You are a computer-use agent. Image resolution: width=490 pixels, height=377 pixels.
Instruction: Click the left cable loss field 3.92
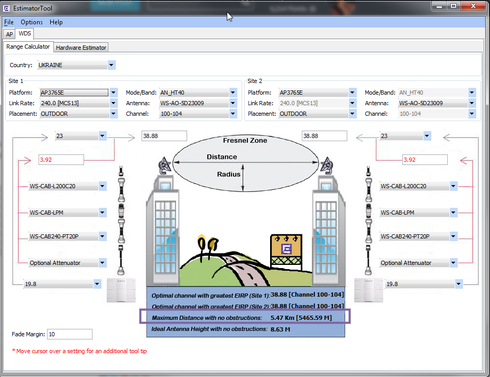coord(61,160)
